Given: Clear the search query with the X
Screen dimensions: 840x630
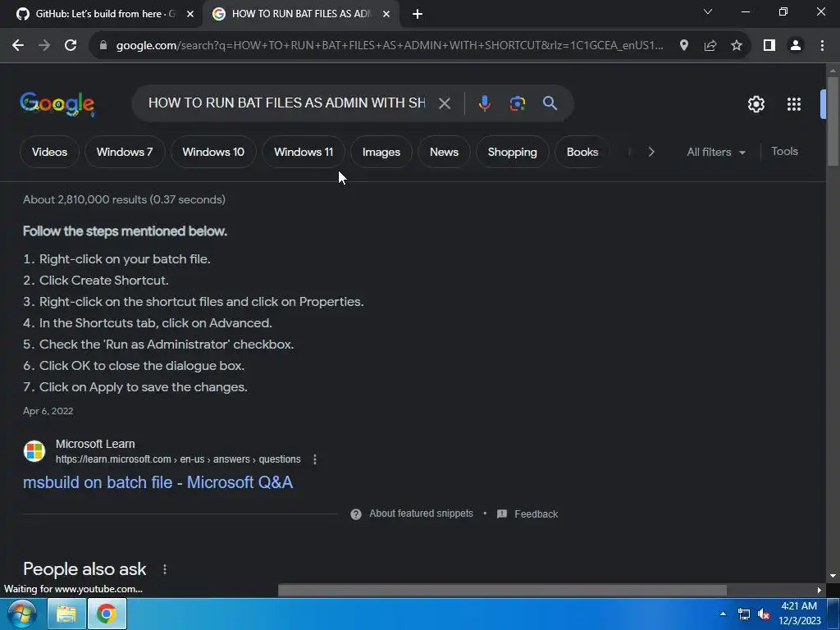Looking at the screenshot, I should pyautogui.click(x=444, y=103).
